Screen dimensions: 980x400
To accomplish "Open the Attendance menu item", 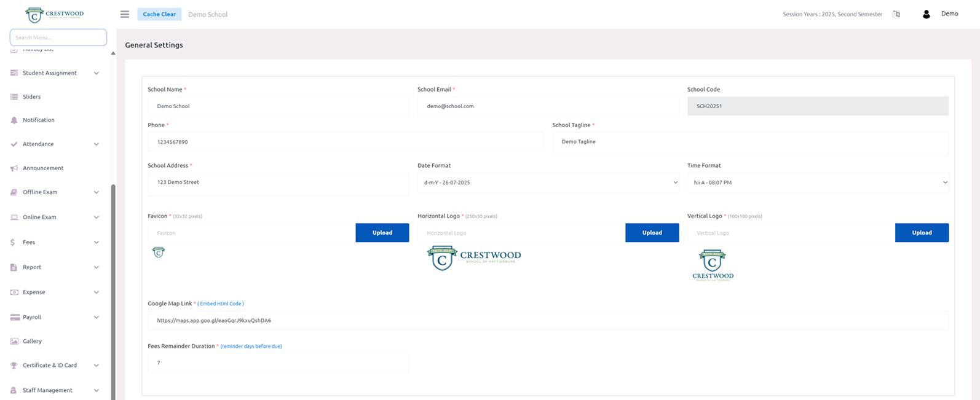I will pos(38,144).
